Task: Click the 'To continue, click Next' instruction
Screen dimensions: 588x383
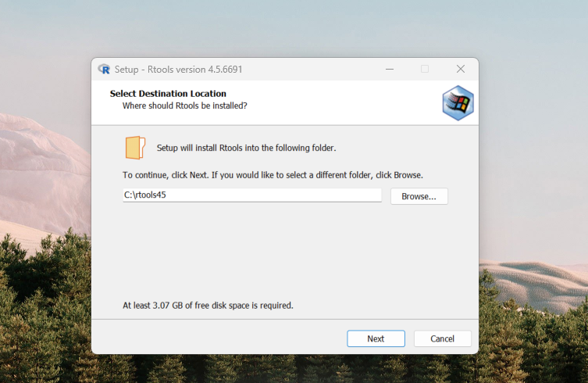Action: 273,175
